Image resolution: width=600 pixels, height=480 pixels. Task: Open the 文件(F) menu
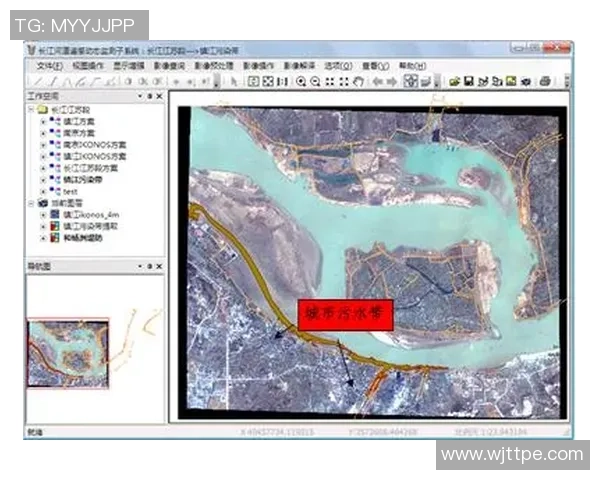pyautogui.click(x=43, y=65)
